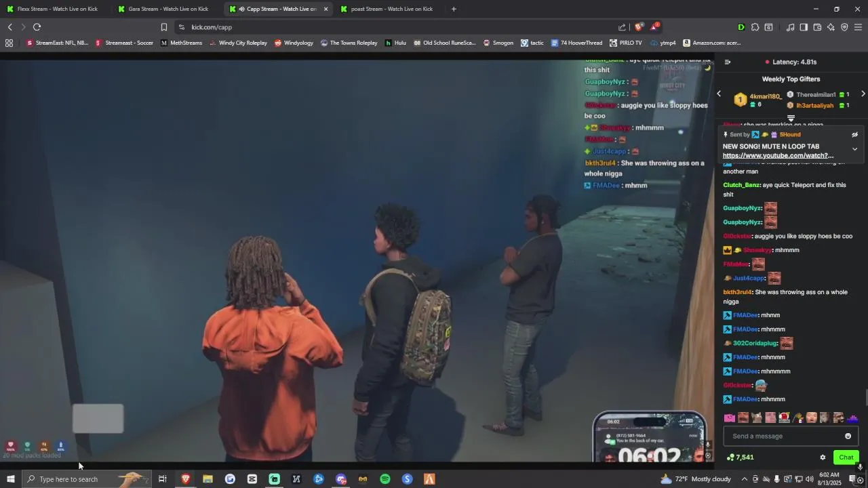This screenshot has height=488, width=868.
Task: Open Streameast - Soccer bookmark
Action: (x=125, y=43)
